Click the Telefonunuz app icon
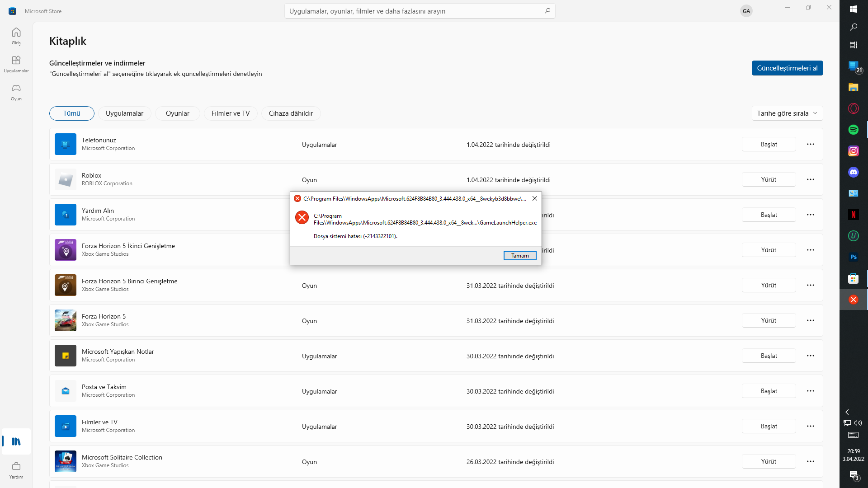 click(66, 144)
